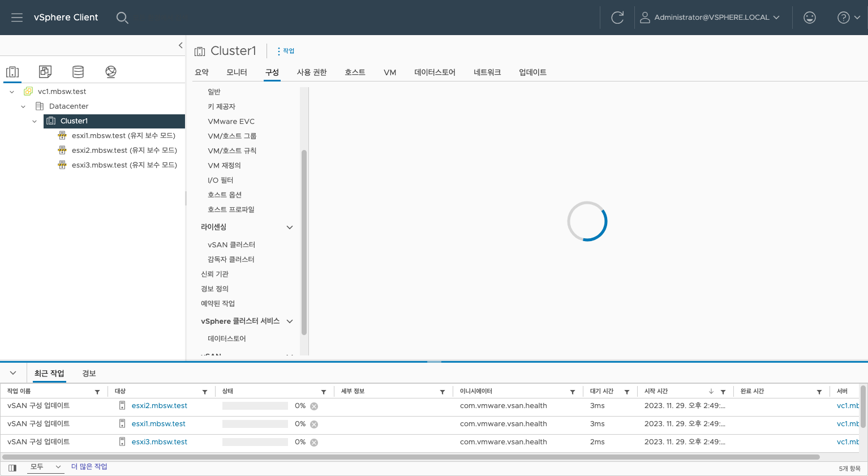Open the 작업 actions menu for Cluster1
Image resolution: width=868 pixels, height=476 pixels.
[286, 51]
